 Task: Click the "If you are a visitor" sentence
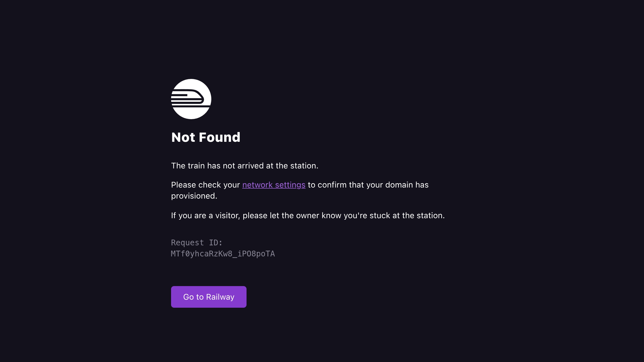pyautogui.click(x=308, y=215)
